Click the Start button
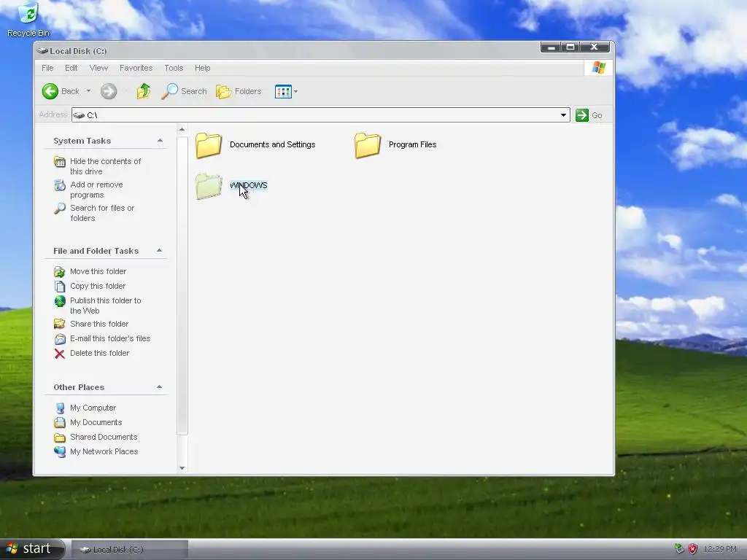This screenshot has height=560, width=747. click(31, 548)
